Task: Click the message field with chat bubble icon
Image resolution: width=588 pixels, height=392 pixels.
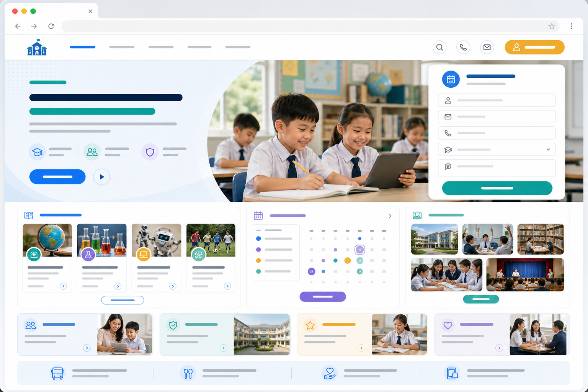Action: 497,168
